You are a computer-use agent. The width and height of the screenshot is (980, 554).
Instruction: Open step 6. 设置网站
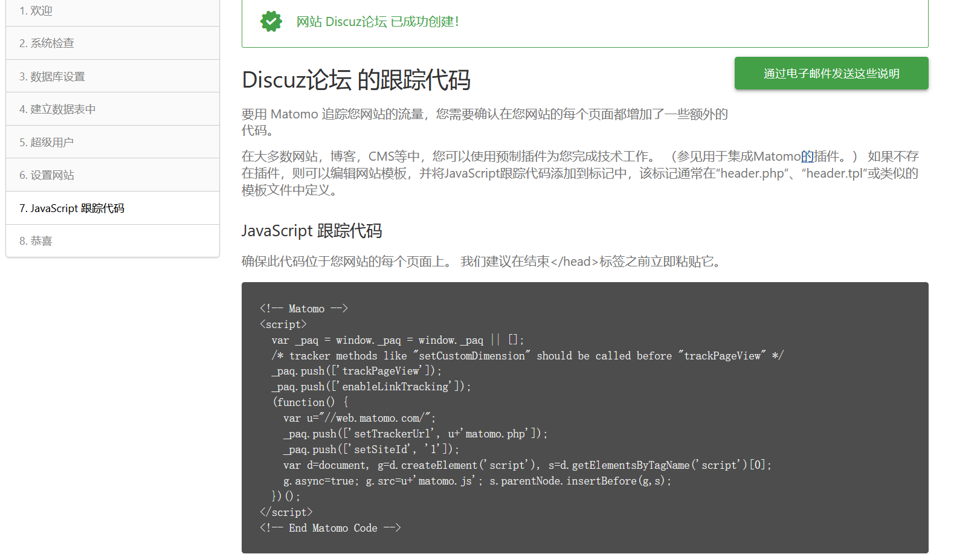[112, 175]
